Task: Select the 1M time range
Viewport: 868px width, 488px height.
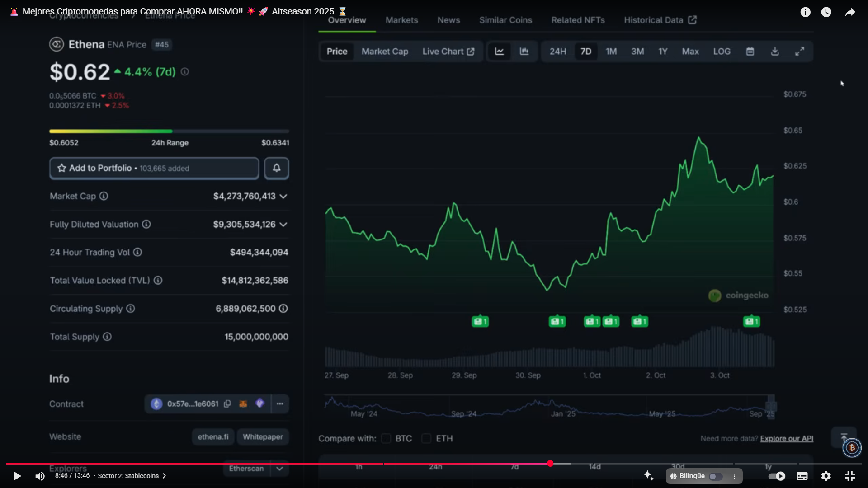Action: (x=611, y=52)
